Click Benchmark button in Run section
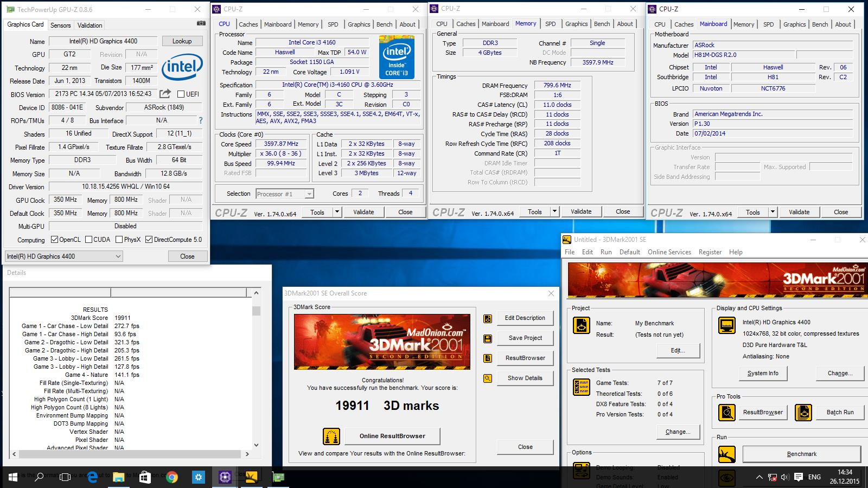Image resolution: width=868 pixels, height=488 pixels. [801, 454]
